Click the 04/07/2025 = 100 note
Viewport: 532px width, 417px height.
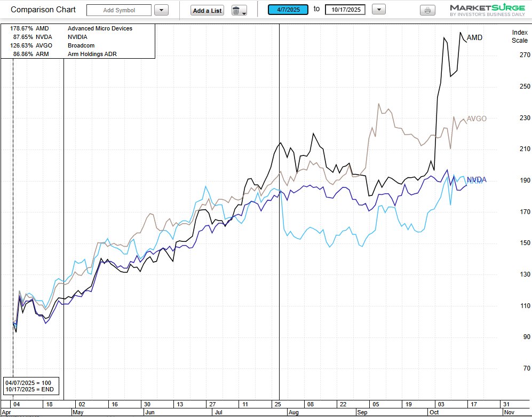(28, 383)
